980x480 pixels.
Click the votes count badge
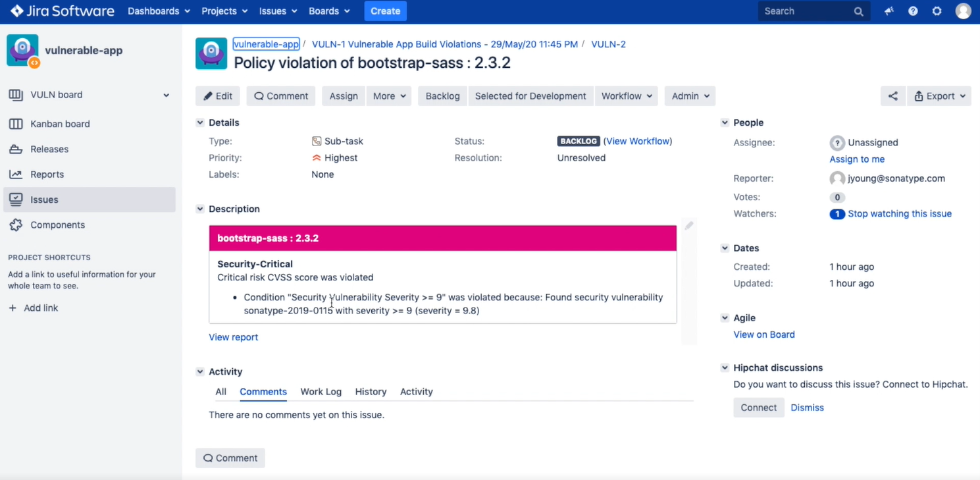[x=837, y=197]
